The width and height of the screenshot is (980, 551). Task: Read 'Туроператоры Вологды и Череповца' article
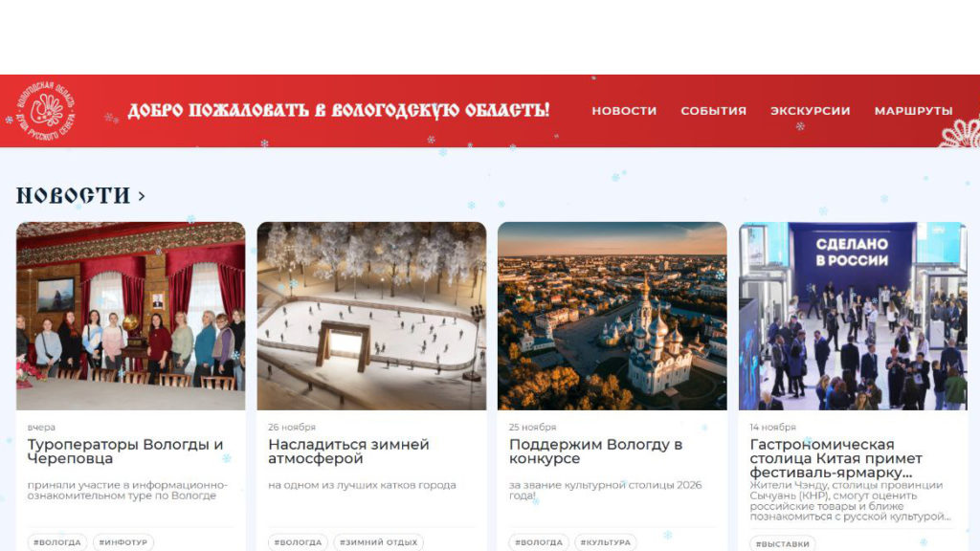point(125,452)
